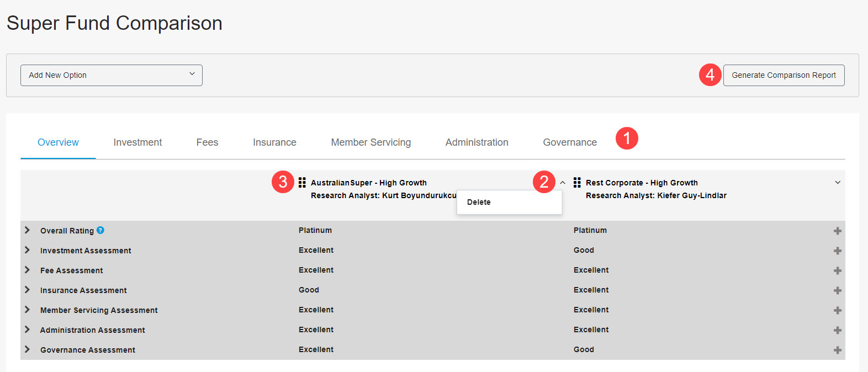Expand the Member Servicing Assessment row
868x372 pixels.
tap(27, 310)
